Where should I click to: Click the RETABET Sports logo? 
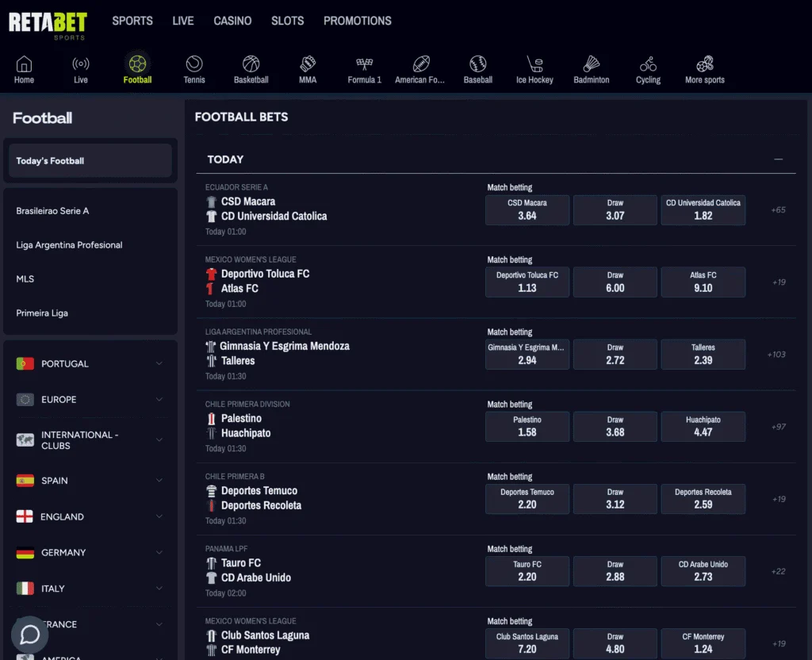point(48,25)
